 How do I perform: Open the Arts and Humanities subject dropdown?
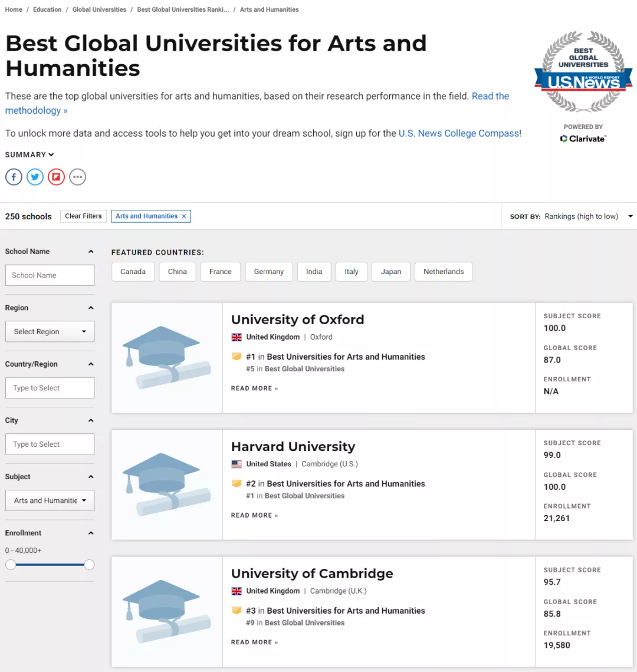pos(50,500)
